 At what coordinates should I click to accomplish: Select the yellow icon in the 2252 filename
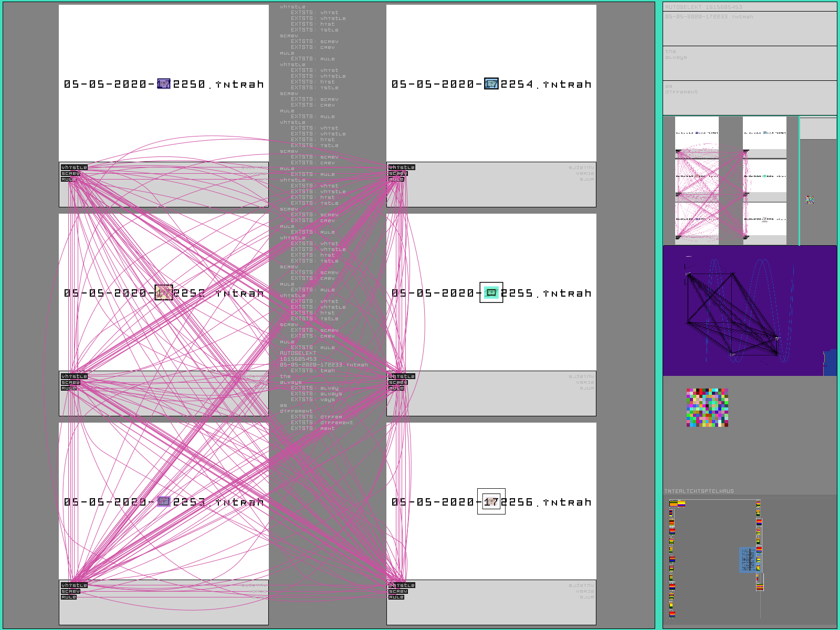(x=164, y=293)
